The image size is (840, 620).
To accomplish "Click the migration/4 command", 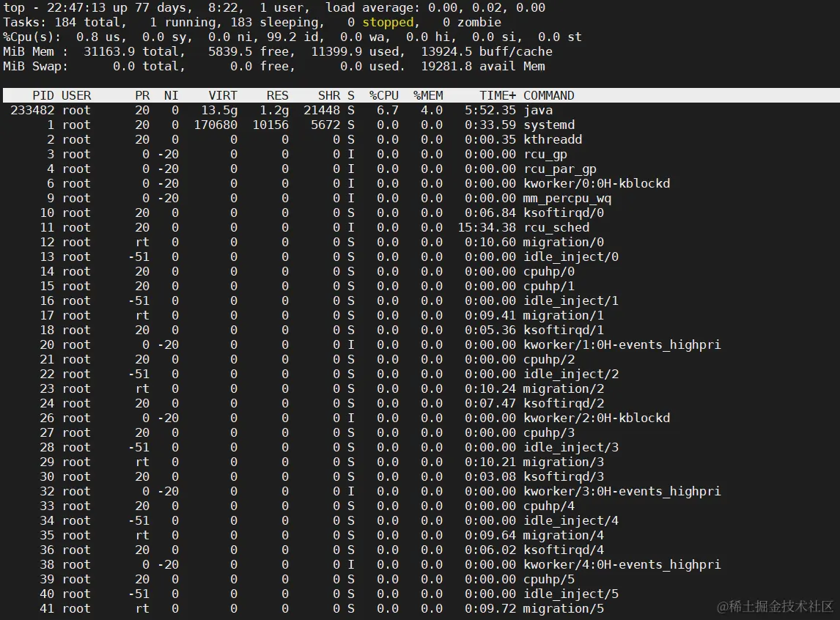I will pyautogui.click(x=564, y=536).
